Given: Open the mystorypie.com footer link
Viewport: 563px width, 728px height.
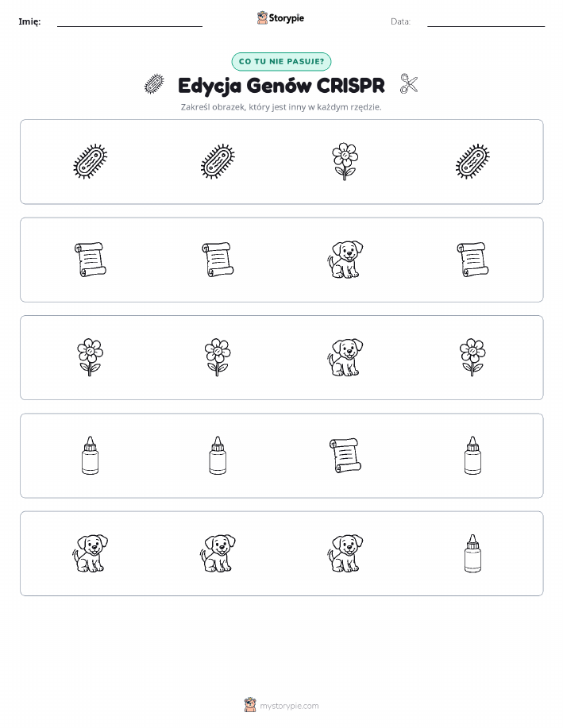Looking at the screenshot, I should coord(289,706).
